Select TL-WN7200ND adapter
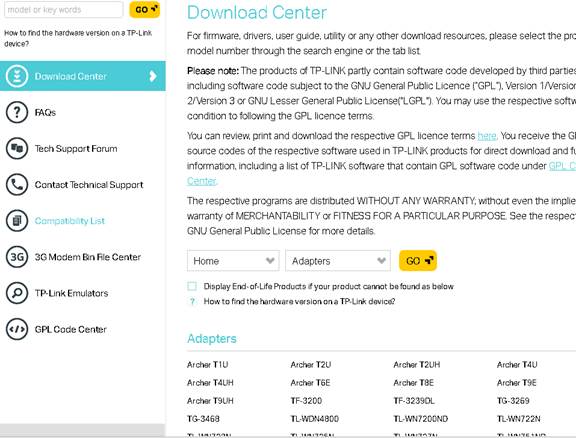Screen dimensions: 576x438 421,419
